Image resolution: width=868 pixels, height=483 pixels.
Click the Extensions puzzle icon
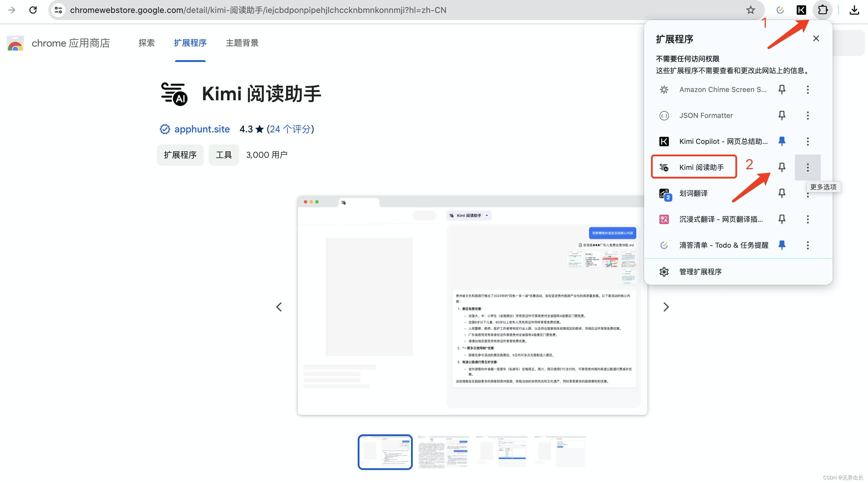pos(823,10)
